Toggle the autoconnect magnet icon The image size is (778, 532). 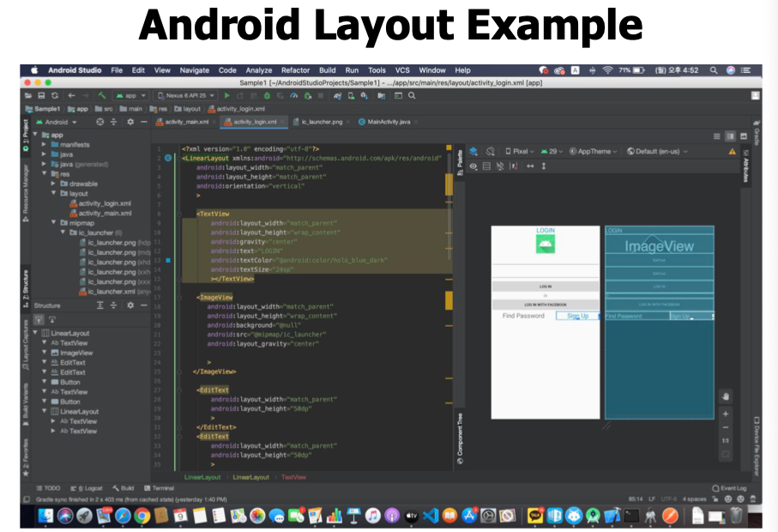pos(500,166)
